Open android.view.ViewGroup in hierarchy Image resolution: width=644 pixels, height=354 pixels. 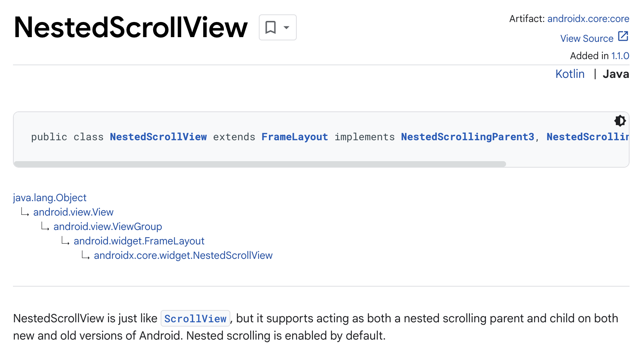[108, 226]
